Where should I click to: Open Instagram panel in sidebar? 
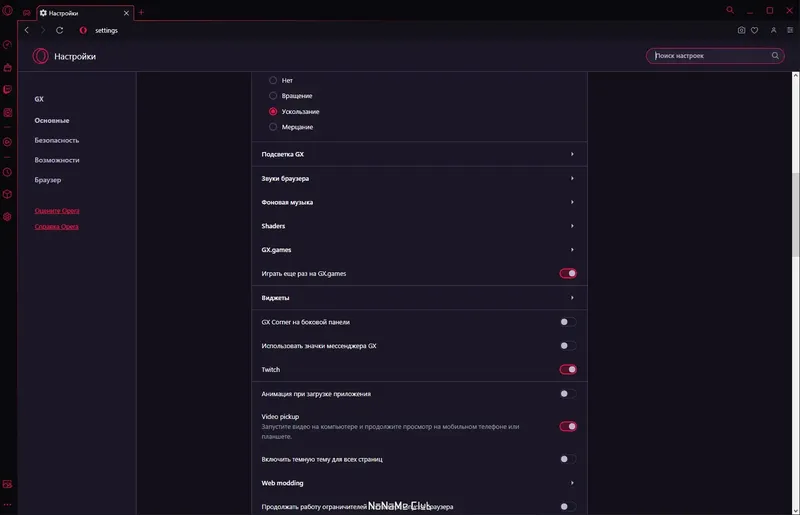click(7, 112)
